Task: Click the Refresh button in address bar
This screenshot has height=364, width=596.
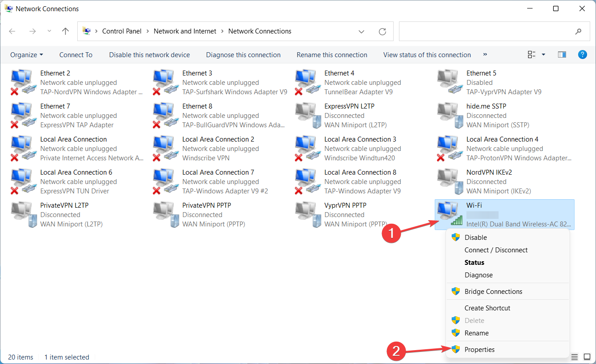Action: tap(382, 31)
